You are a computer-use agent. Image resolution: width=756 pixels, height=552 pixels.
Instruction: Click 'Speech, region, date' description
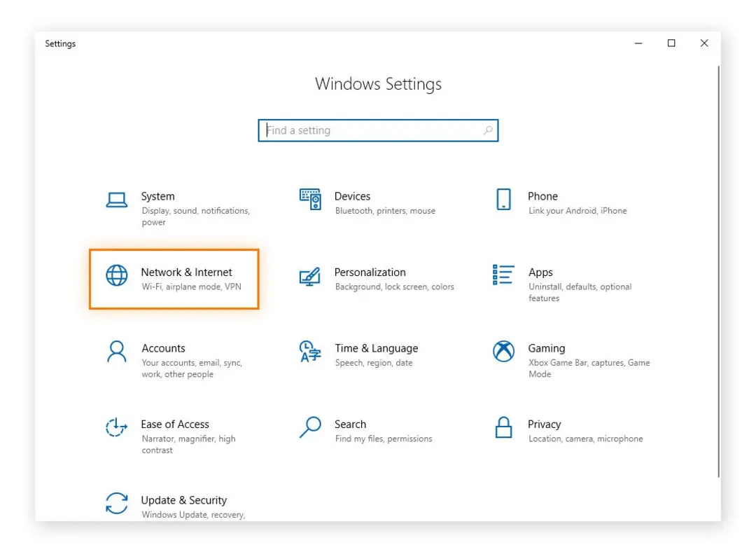point(374,363)
